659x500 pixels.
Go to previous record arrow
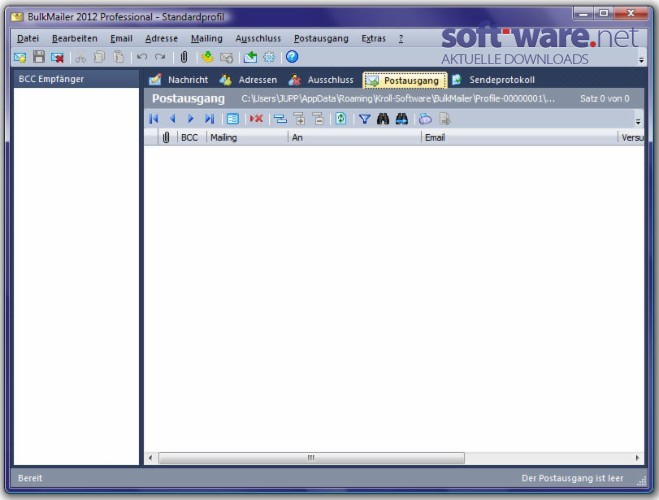coord(172,119)
